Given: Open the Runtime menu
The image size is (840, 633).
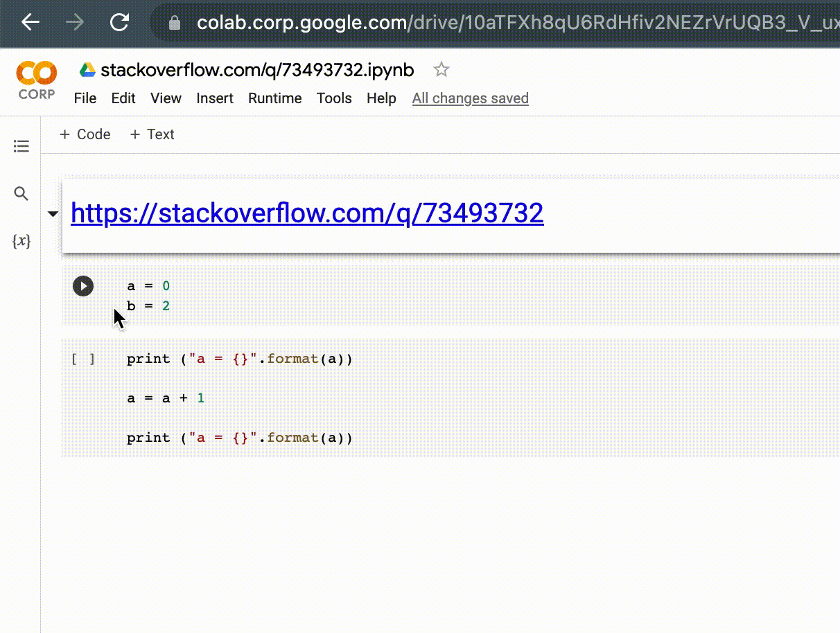Looking at the screenshot, I should coord(275,98).
